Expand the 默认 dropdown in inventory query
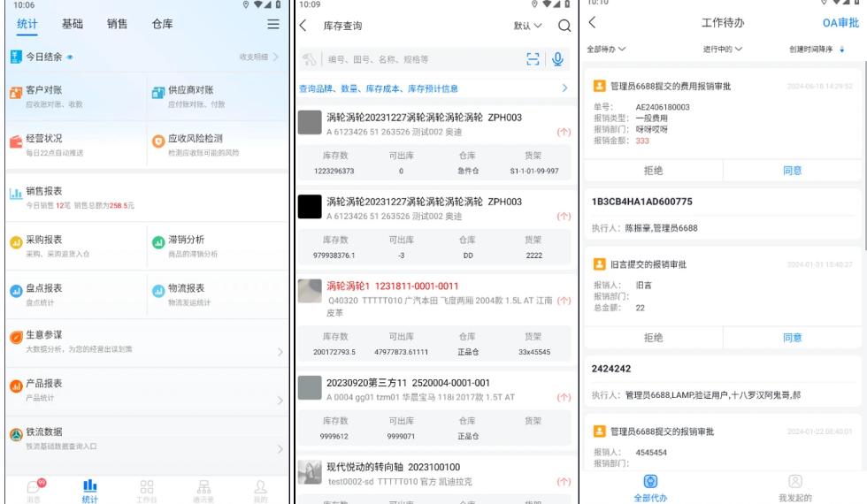 527,26
